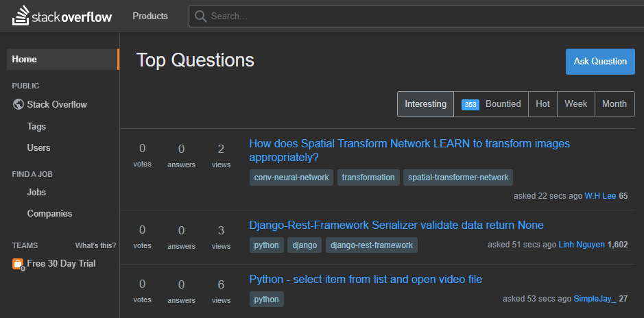Screen dimensions: 644x318
Task: Click the search magnifier icon
Action: (200, 16)
